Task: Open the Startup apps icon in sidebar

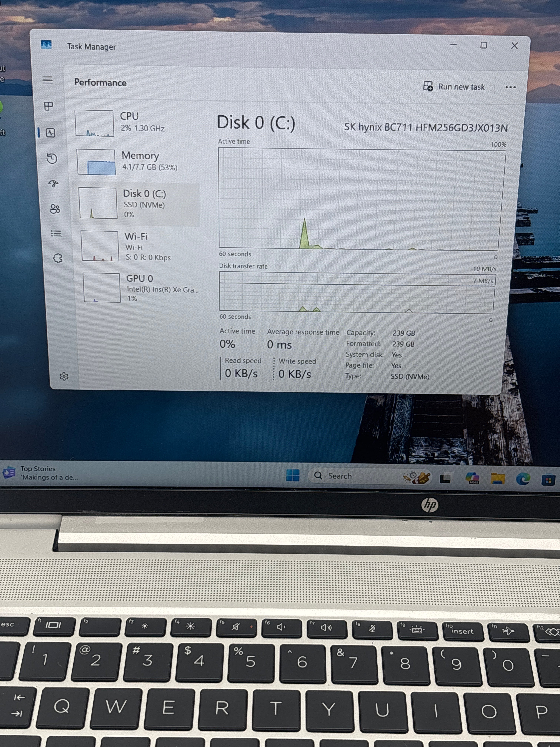Action: pos(53,183)
